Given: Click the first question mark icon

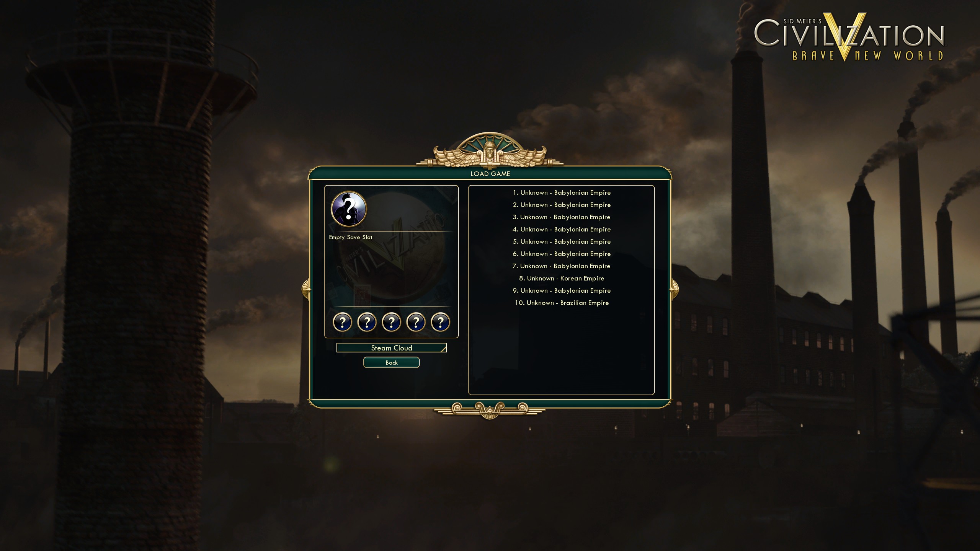Looking at the screenshot, I should (x=342, y=322).
